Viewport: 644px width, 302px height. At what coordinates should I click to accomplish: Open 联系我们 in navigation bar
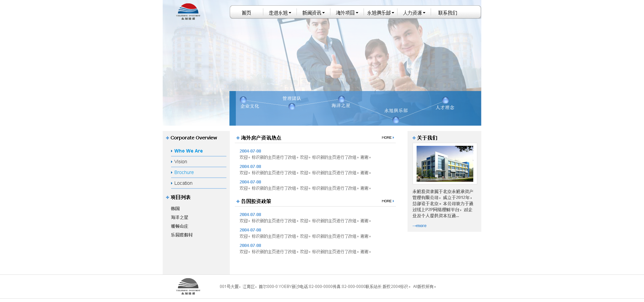[447, 13]
